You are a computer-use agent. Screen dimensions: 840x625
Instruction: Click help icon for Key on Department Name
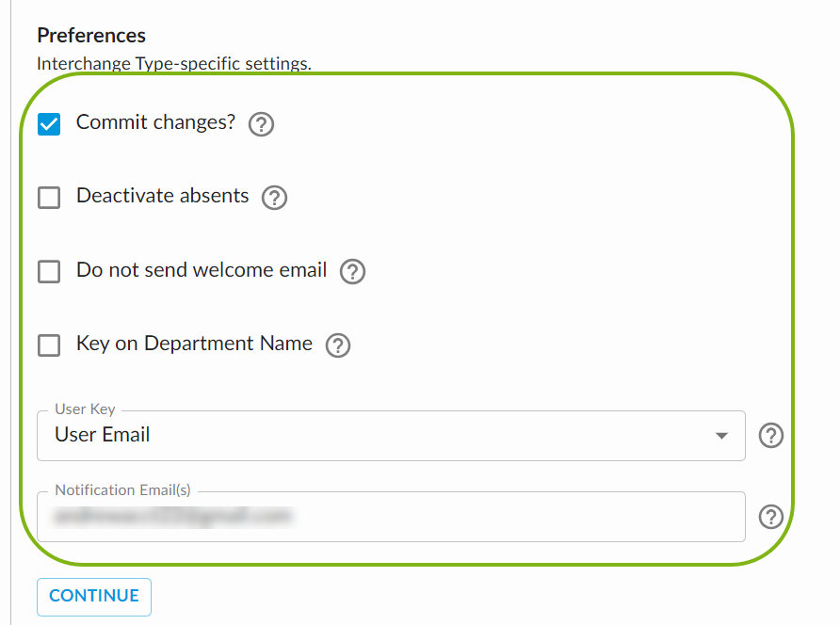click(x=337, y=345)
